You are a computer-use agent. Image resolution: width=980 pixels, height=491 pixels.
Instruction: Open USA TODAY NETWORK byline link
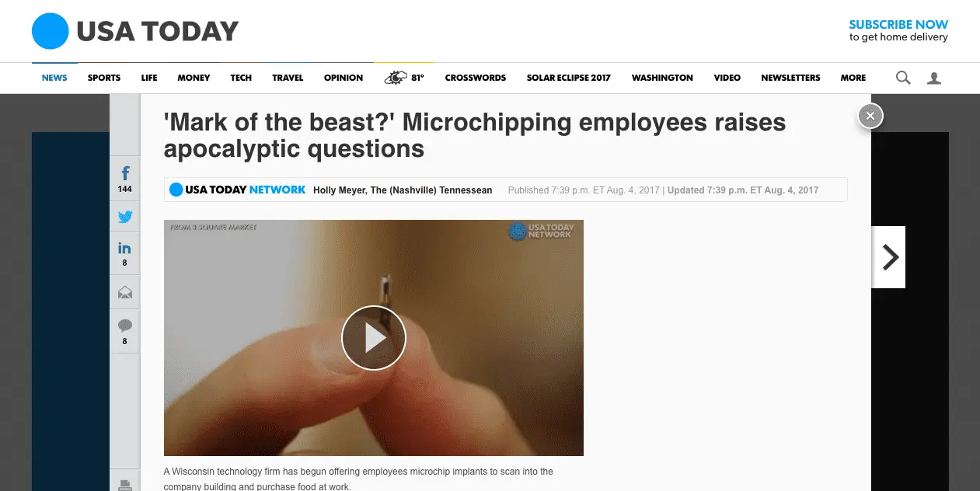point(238,190)
